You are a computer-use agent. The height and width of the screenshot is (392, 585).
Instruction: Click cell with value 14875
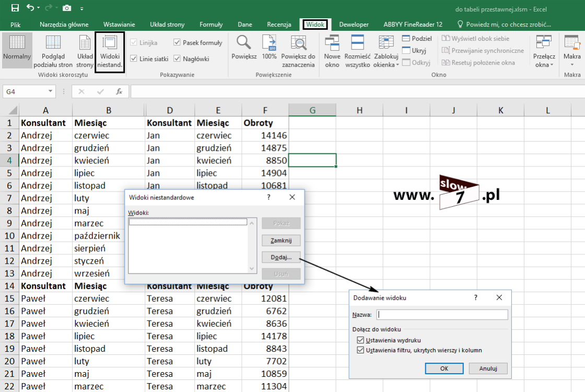[265, 148]
